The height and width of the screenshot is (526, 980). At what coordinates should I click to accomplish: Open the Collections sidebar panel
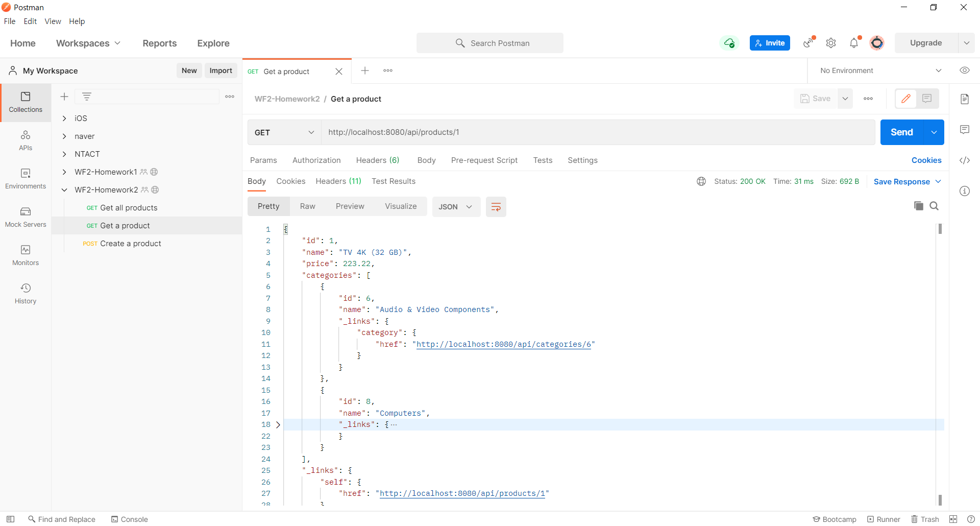coord(26,102)
